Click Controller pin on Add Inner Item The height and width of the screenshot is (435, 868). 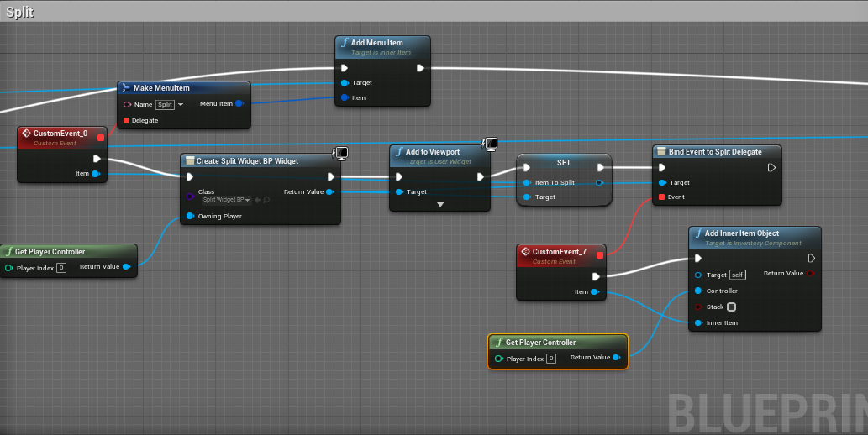click(x=698, y=291)
